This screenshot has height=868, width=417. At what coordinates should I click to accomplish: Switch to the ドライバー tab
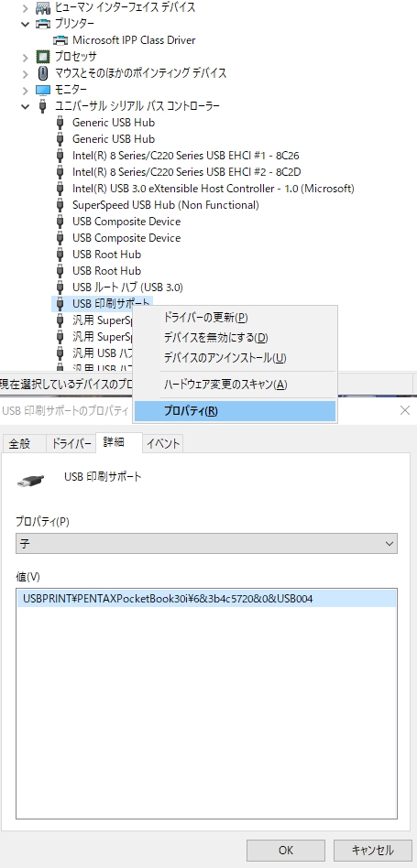71,444
